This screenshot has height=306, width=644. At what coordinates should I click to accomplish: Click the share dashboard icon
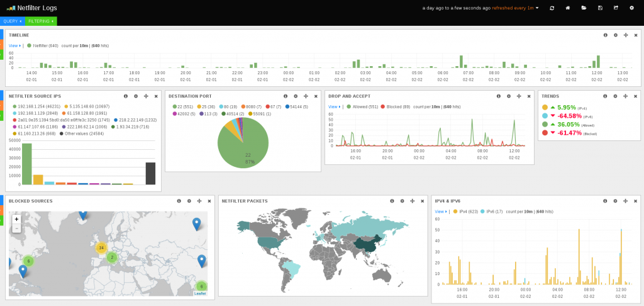click(616, 8)
